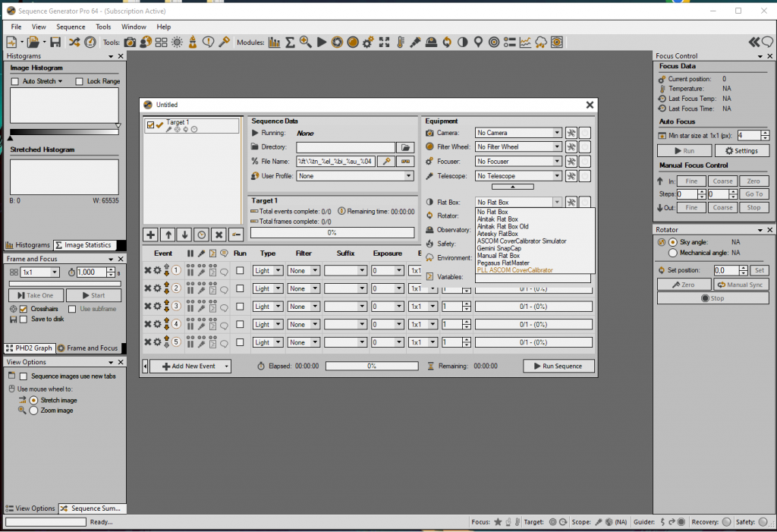Open the Weather cloud module icon
777x532 pixels.
pos(541,42)
